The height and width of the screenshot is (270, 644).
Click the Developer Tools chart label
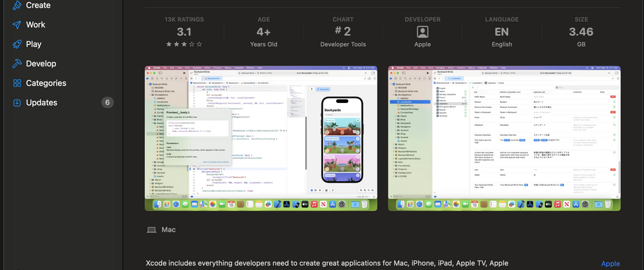click(x=343, y=45)
